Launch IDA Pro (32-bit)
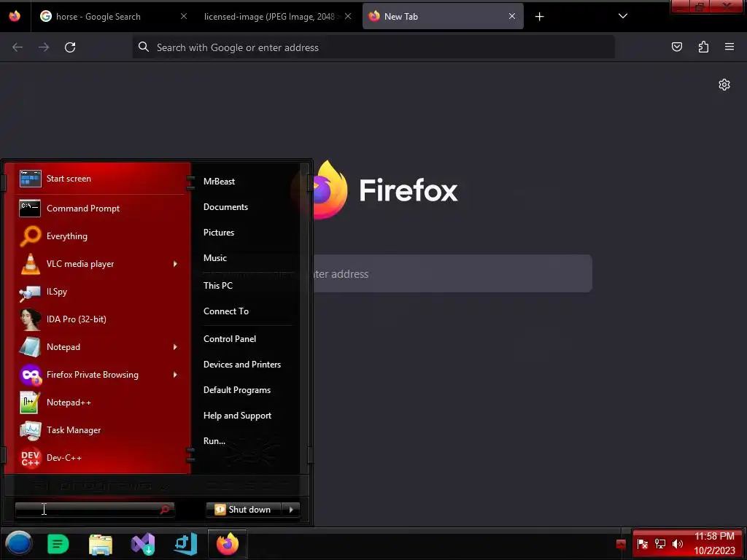This screenshot has height=560, width=747. pyautogui.click(x=100, y=319)
